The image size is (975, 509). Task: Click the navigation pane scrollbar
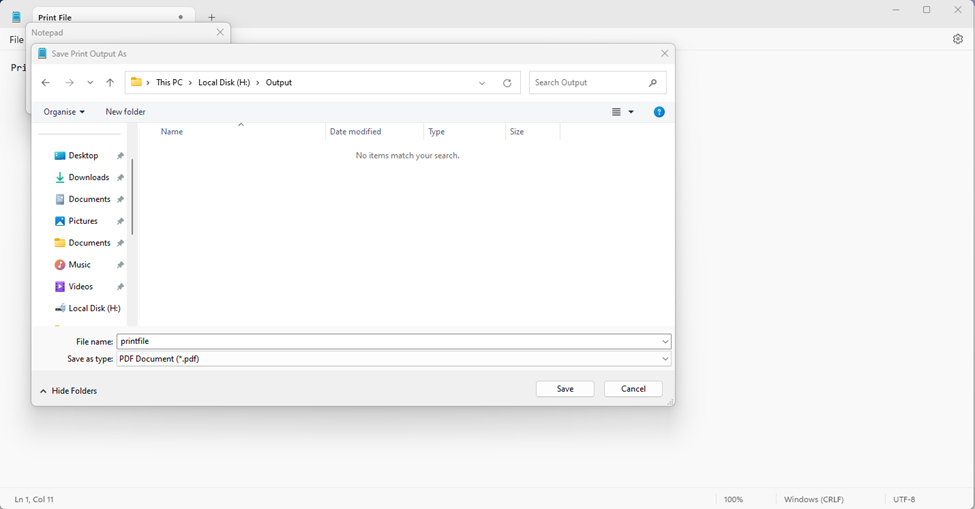pyautogui.click(x=132, y=196)
